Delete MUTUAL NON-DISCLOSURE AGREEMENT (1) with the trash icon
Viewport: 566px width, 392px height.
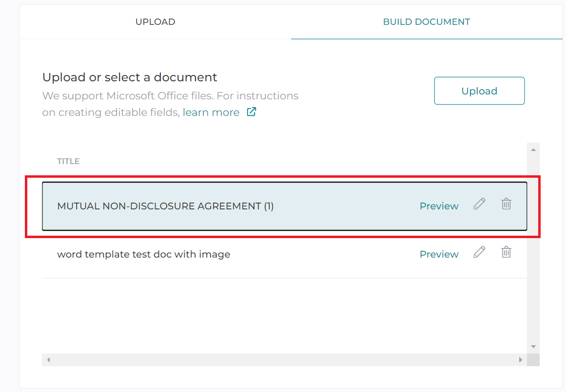tap(506, 204)
